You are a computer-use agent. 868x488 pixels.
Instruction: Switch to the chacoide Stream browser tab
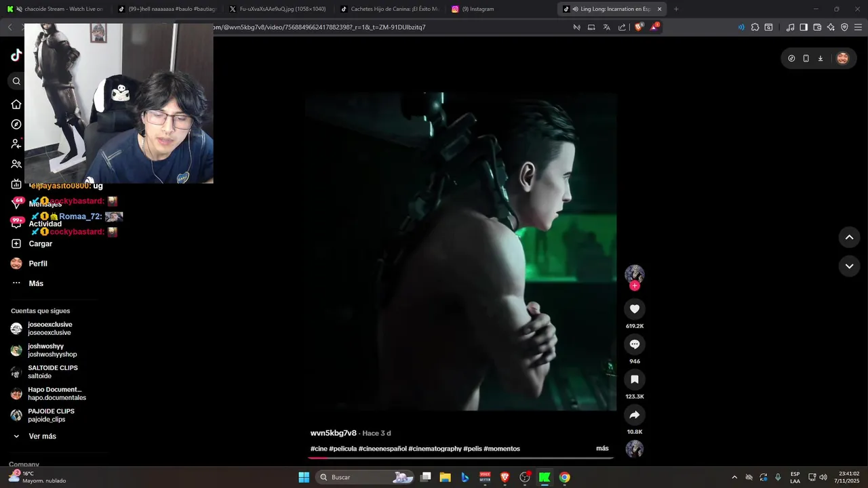[x=56, y=9]
